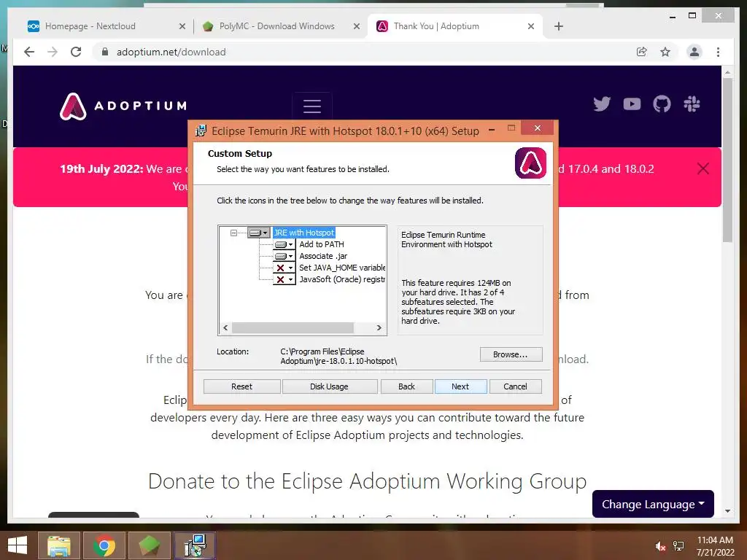Viewport: 747px width, 560px height.
Task: Collapse the JRE with Hotspot tree node
Action: [x=233, y=233]
